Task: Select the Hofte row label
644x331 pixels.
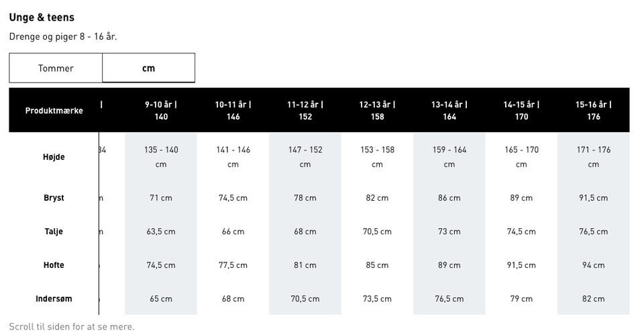Action: (x=54, y=265)
